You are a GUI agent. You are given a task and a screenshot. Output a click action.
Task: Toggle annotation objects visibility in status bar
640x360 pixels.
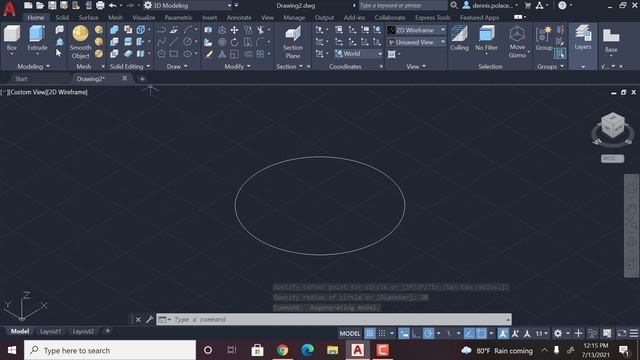tap(503, 333)
